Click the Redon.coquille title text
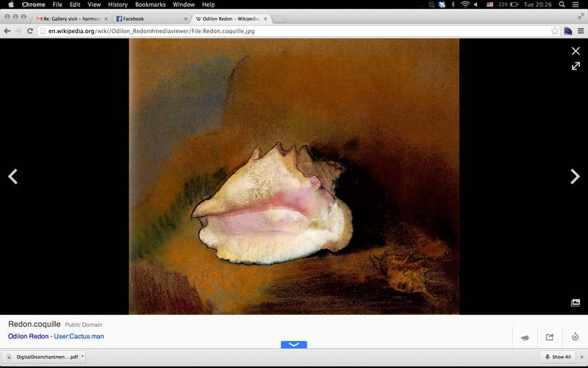Screen dimensions: 588x368 coord(34,324)
